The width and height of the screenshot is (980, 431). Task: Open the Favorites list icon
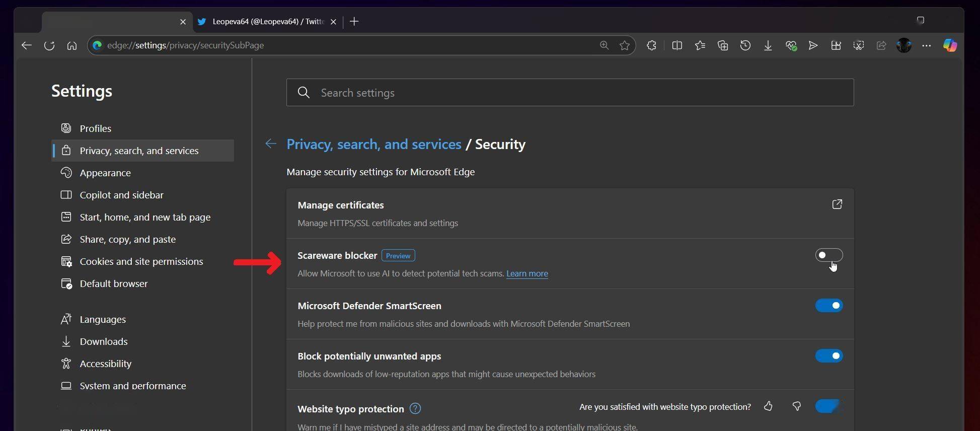tap(700, 45)
